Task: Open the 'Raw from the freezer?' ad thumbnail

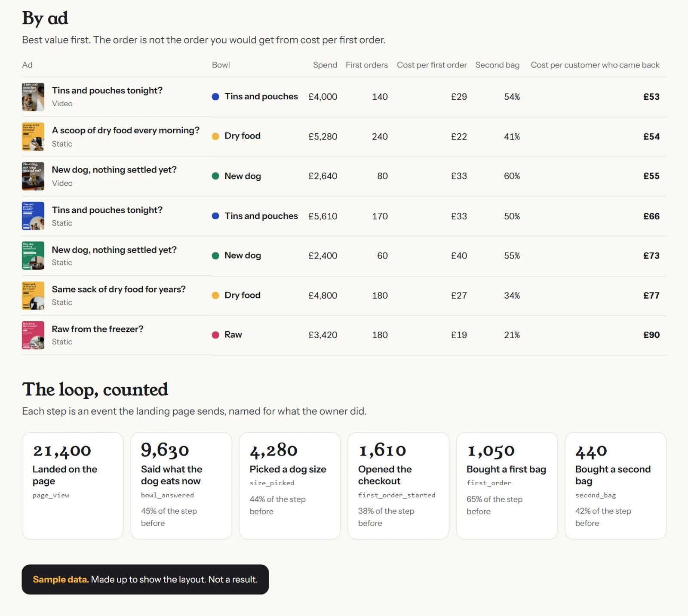Action: point(33,335)
